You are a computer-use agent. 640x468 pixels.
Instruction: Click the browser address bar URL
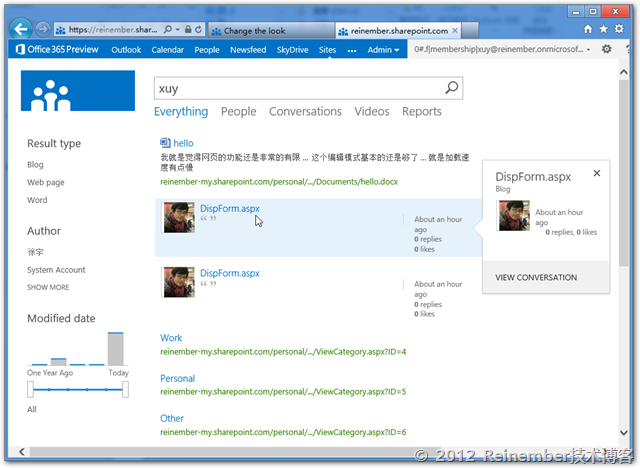(112, 29)
